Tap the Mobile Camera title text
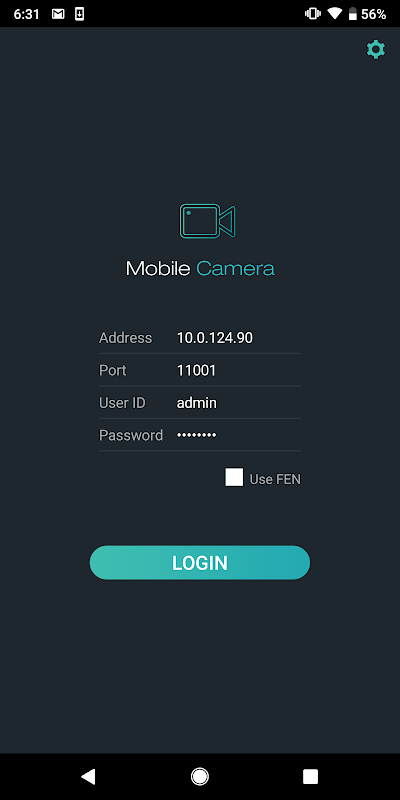This screenshot has width=400, height=800. [x=200, y=268]
